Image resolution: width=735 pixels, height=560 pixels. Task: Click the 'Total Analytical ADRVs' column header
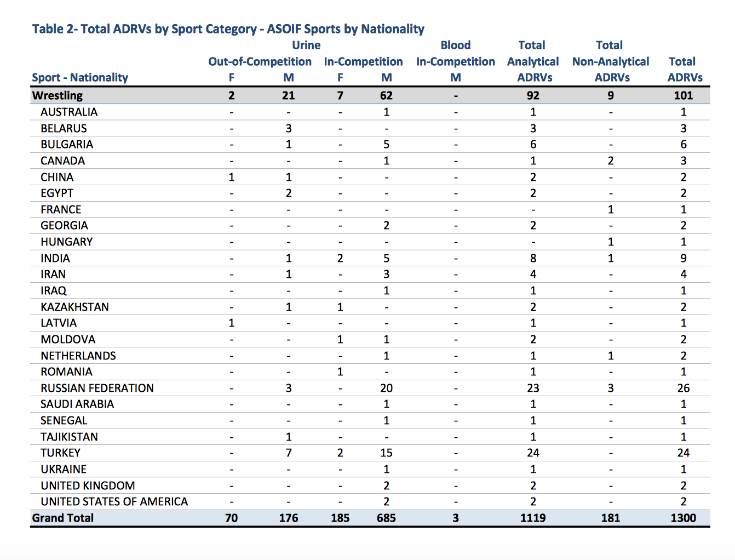click(532, 61)
